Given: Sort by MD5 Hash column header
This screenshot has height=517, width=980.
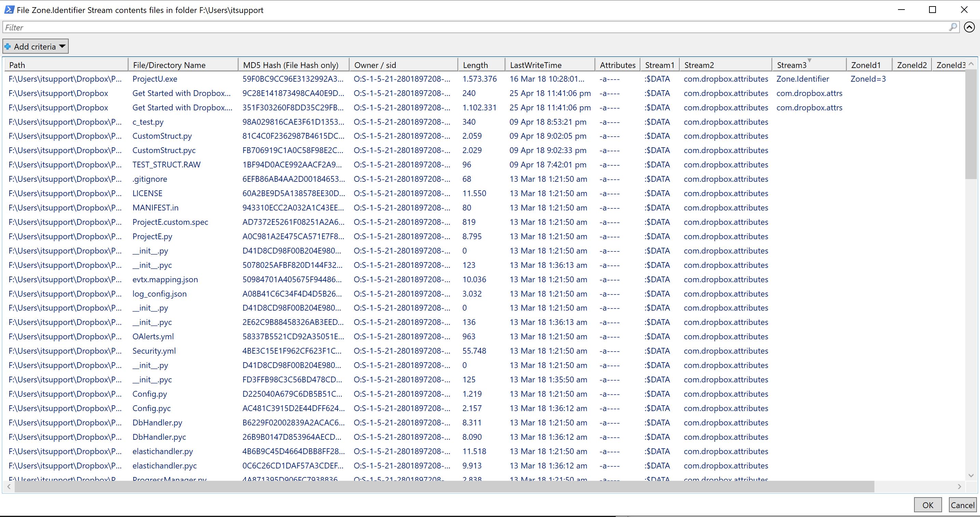Looking at the screenshot, I should click(290, 65).
